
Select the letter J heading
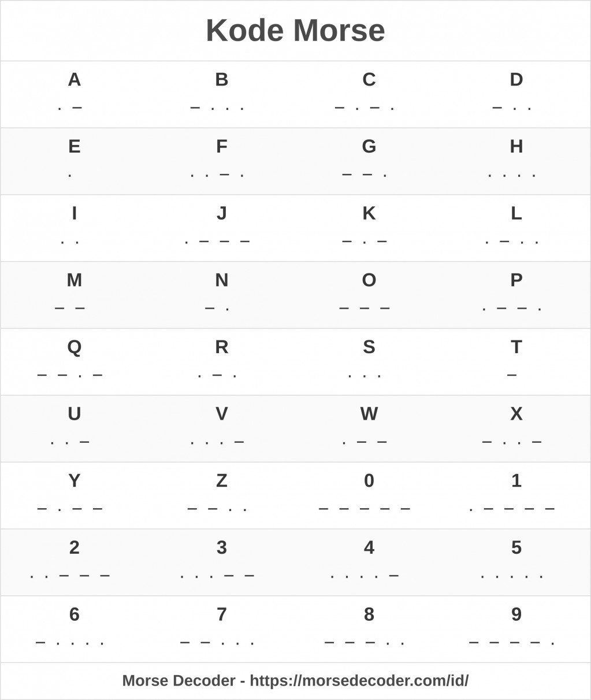coord(222,213)
